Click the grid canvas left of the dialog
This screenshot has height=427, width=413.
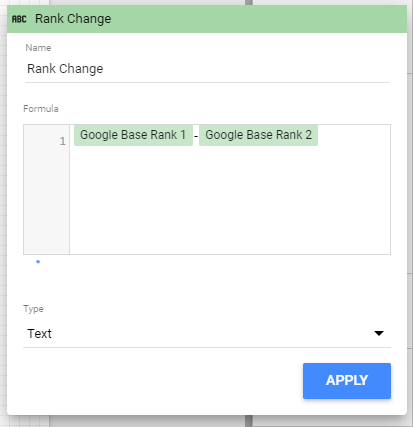tap(3, 213)
